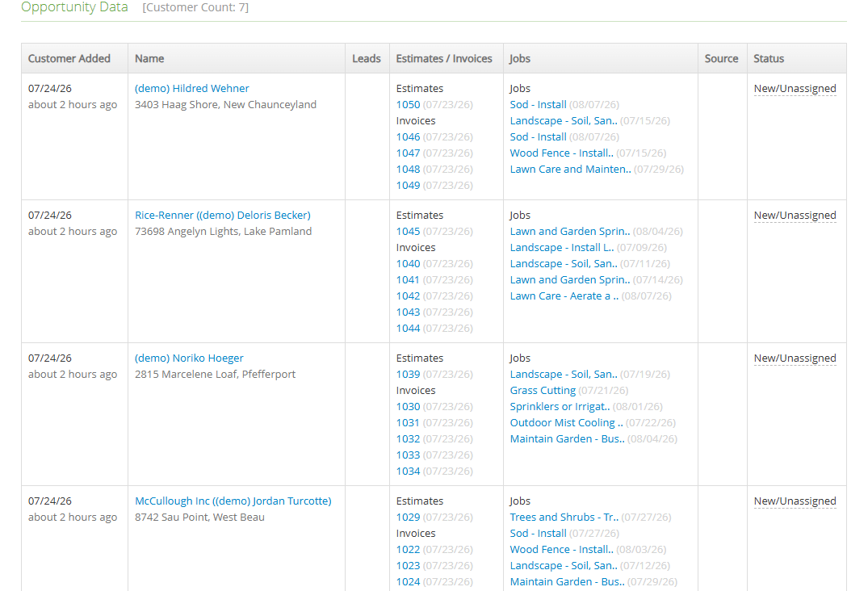
Task: Open Landscape - Soil job dated 07/12/26
Action: tap(564, 565)
